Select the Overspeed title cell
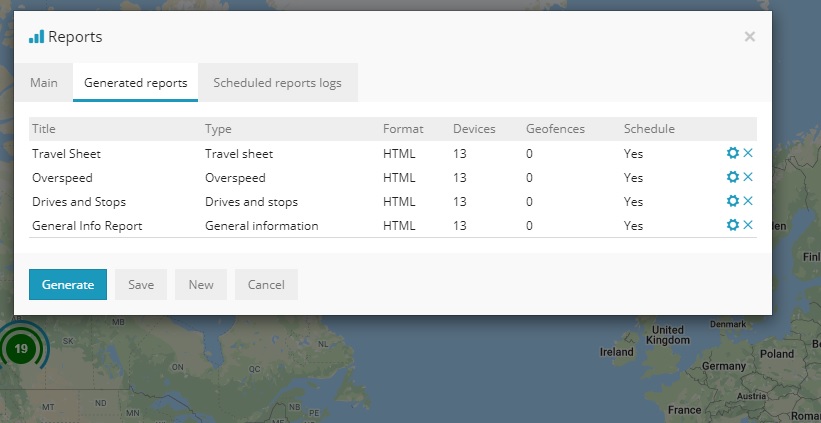The width and height of the screenshot is (821, 423). [x=62, y=177]
